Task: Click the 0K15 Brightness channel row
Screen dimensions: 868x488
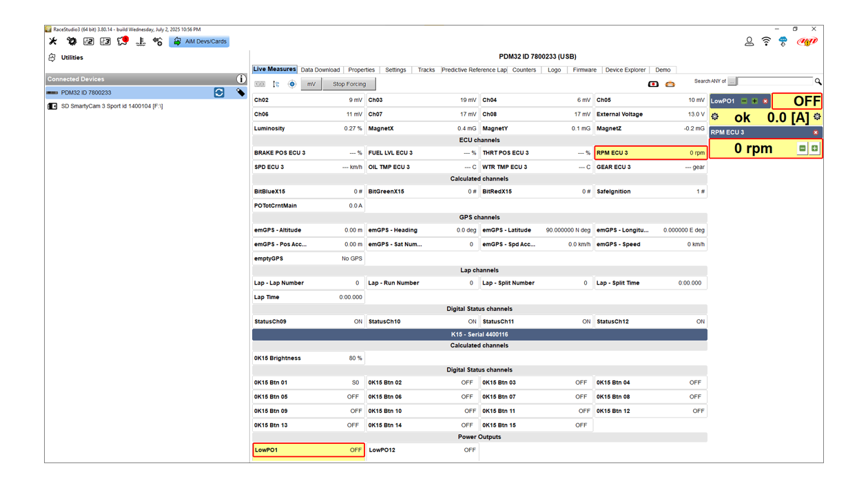Action: [309, 358]
